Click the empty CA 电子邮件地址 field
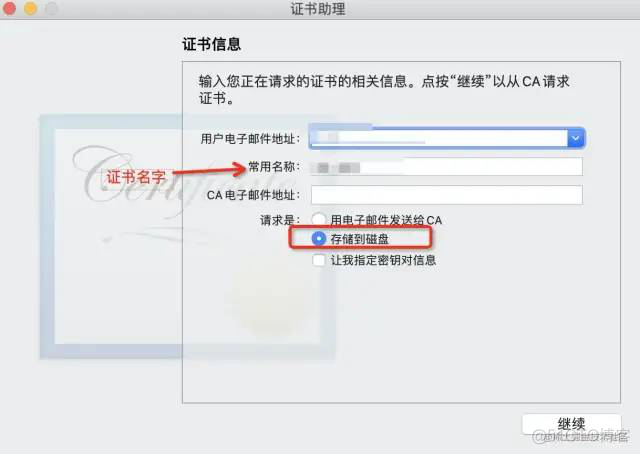The height and width of the screenshot is (454, 640). tap(447, 195)
